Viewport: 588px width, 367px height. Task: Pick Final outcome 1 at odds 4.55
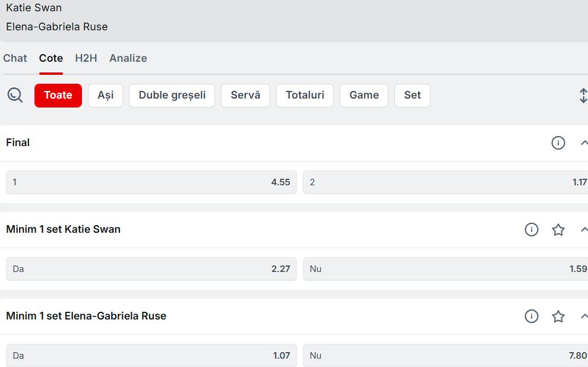click(x=151, y=182)
